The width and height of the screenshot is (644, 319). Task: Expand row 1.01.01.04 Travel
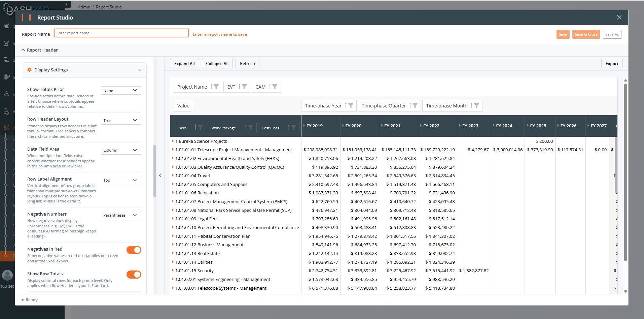(173, 176)
